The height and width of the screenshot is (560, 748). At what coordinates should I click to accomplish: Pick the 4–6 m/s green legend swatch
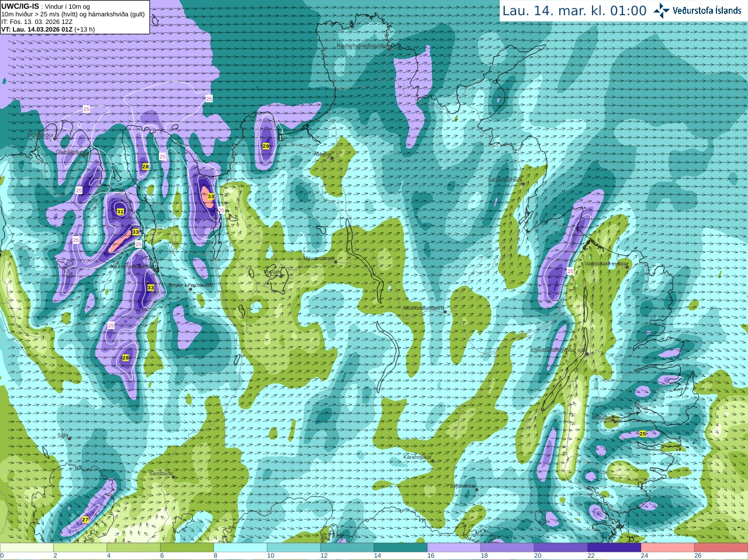[133, 548]
